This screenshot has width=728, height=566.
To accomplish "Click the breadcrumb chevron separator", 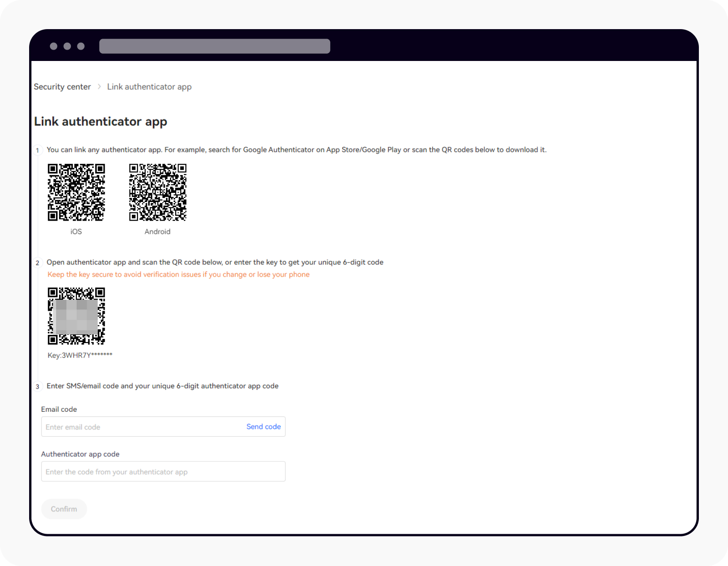I will tap(99, 86).
